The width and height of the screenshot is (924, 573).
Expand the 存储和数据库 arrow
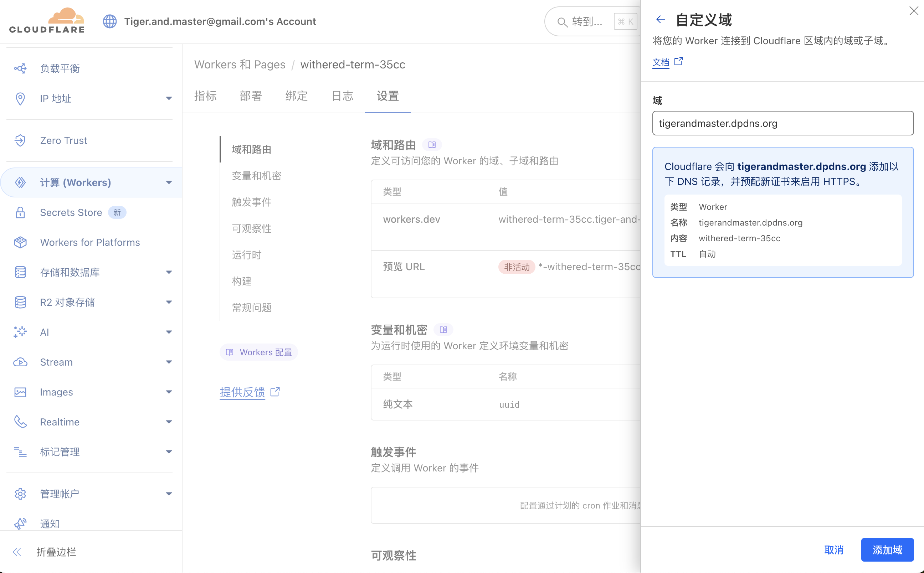[x=169, y=272]
